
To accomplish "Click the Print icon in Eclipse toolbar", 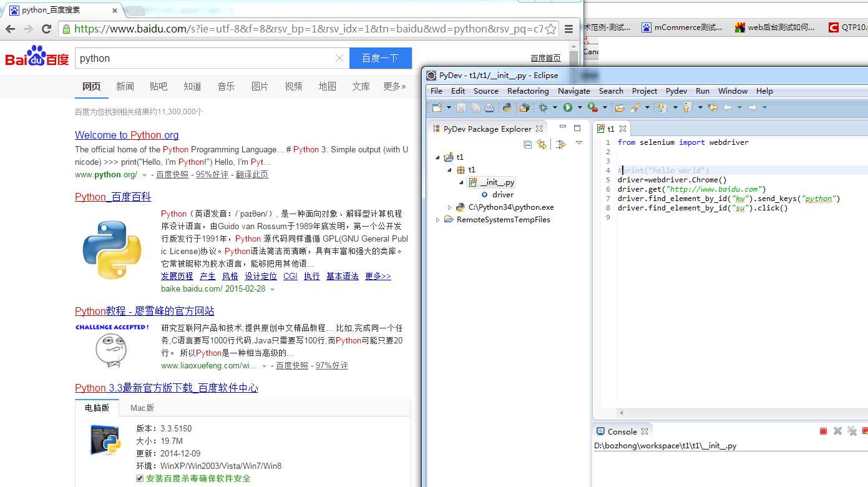I will pos(490,107).
